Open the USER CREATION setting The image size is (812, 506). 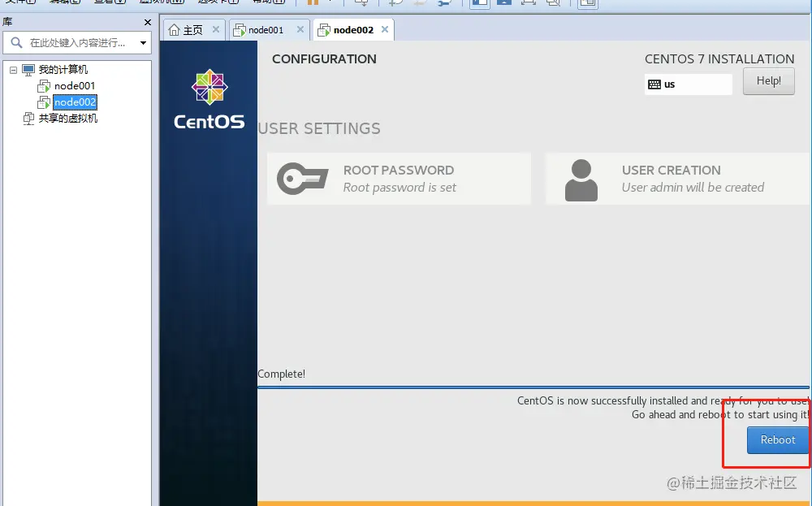[678, 179]
